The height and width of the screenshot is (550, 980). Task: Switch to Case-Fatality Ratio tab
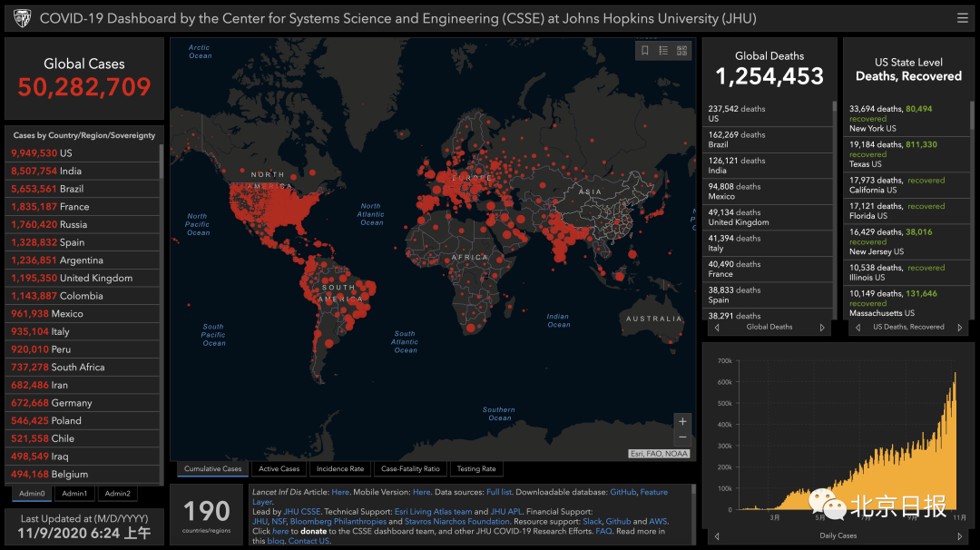(x=410, y=468)
